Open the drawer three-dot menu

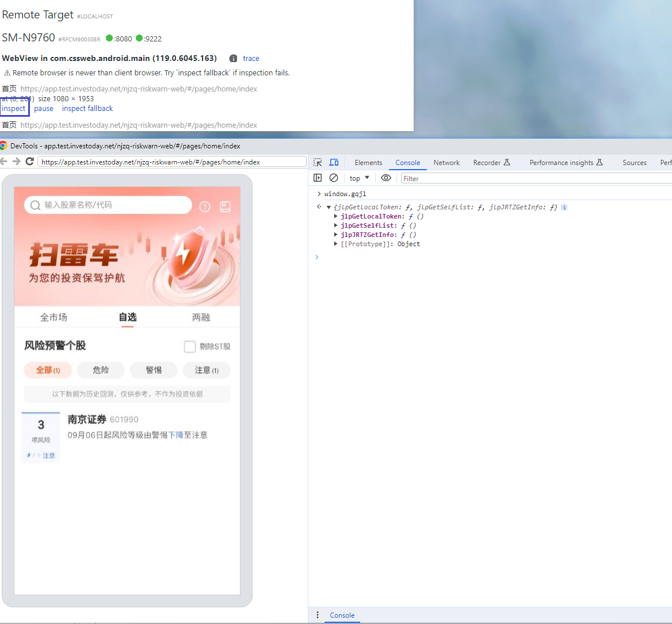317,615
